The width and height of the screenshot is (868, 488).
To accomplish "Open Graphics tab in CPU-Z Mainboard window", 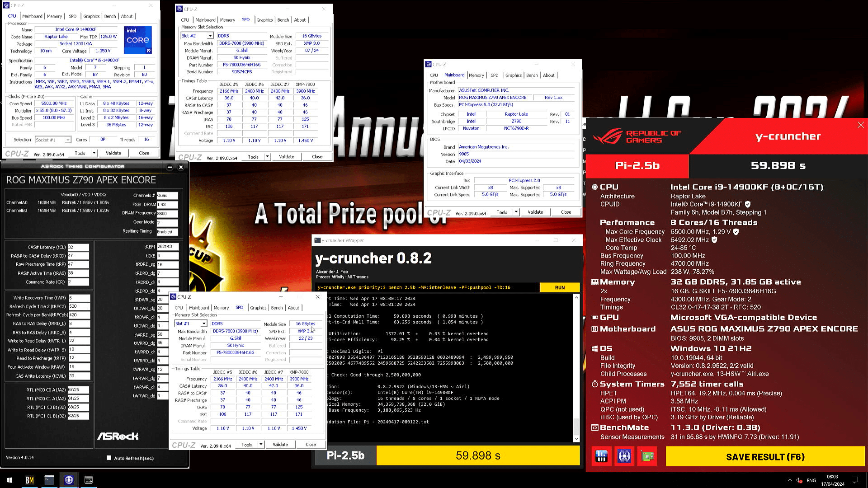I will (514, 75).
